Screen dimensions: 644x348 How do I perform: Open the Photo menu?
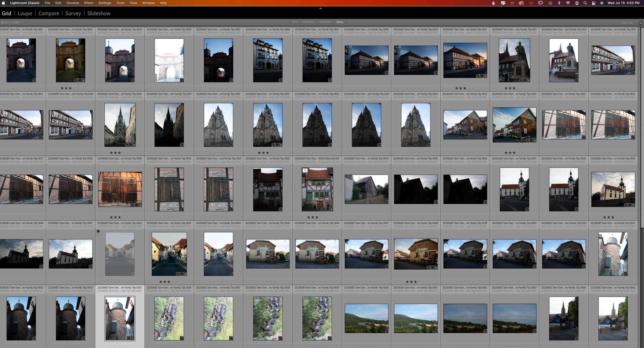(x=89, y=3)
